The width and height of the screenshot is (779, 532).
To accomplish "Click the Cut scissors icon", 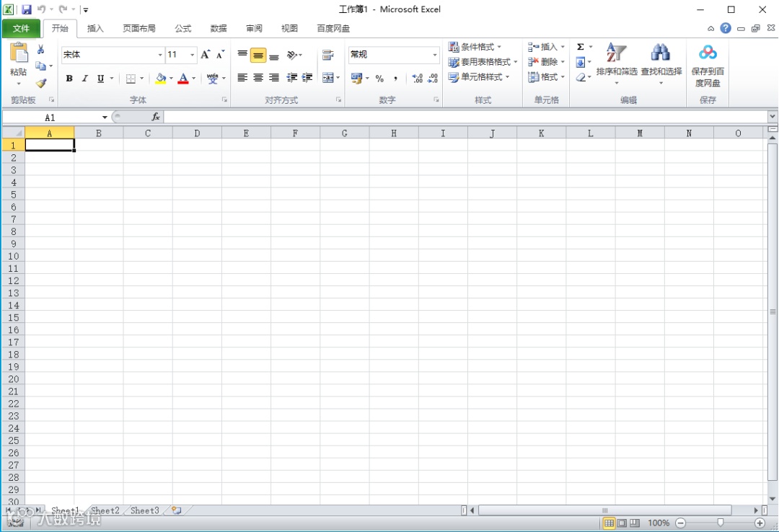I will pos(40,50).
